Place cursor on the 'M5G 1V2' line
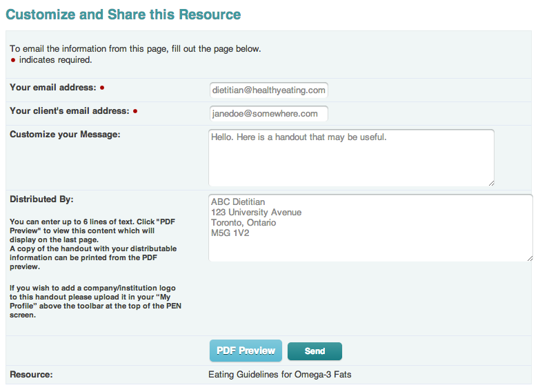The image size is (538, 392). [x=230, y=233]
